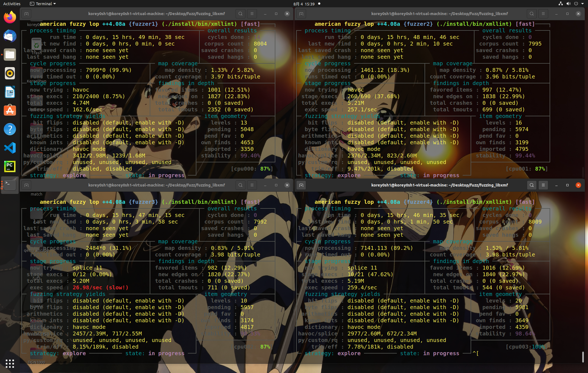
Task: Click fuzzer1 pending value 5048
Action: coord(247,129)
